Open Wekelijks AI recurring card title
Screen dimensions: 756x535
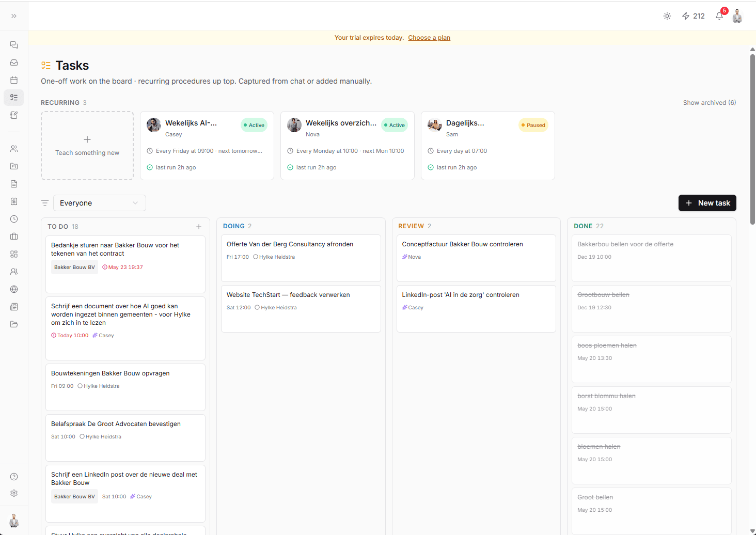(x=191, y=123)
